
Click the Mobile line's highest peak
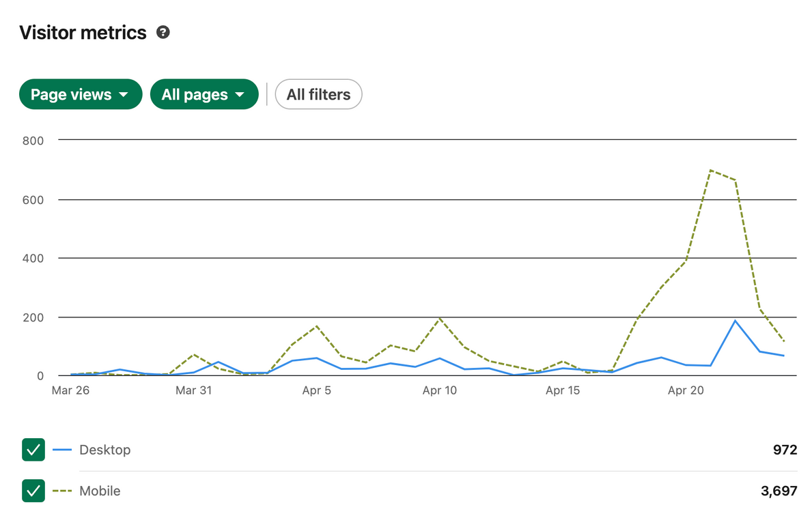pos(710,170)
